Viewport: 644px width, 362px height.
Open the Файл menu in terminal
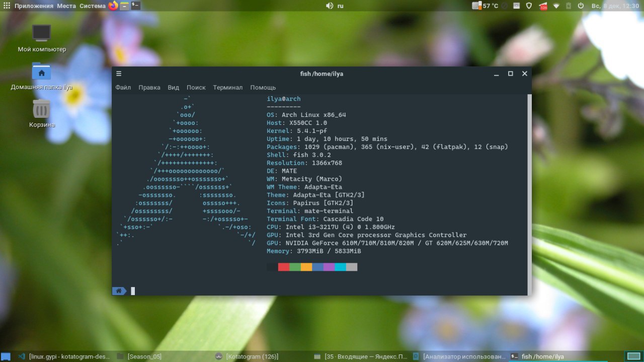[x=123, y=88]
